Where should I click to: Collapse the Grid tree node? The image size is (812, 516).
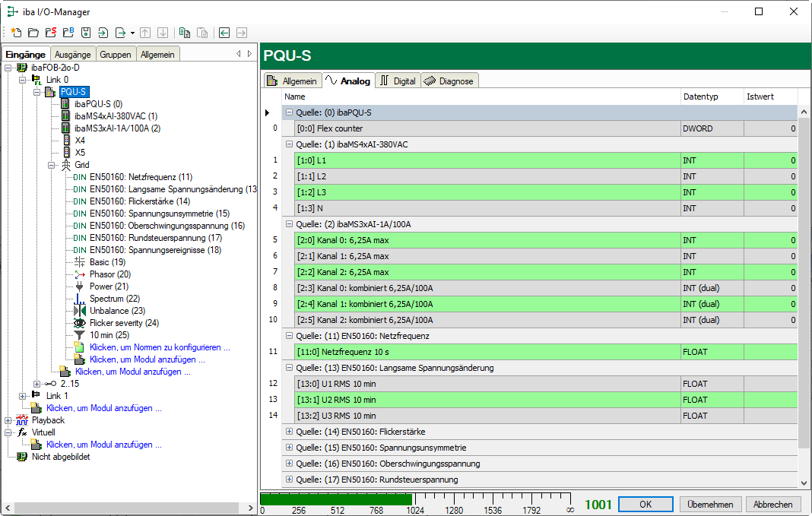click(x=51, y=165)
